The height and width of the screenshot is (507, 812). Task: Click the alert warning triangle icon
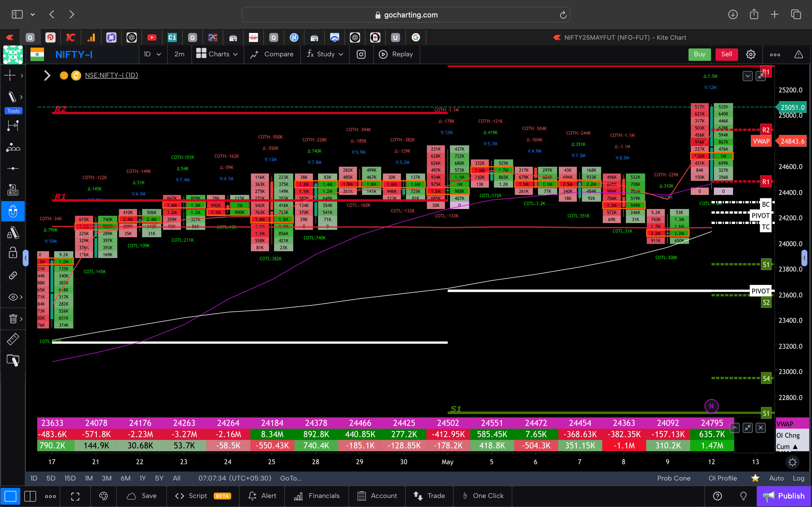point(799,54)
